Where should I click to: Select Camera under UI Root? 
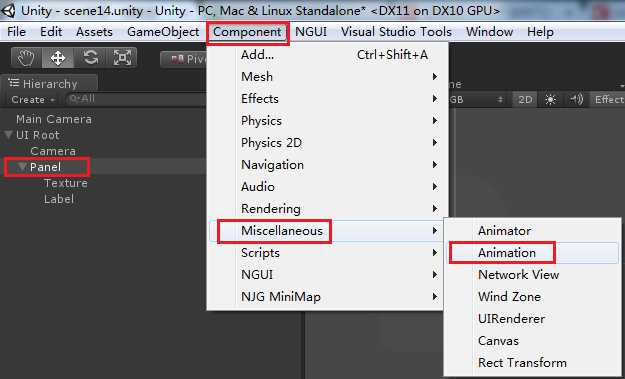coord(53,151)
